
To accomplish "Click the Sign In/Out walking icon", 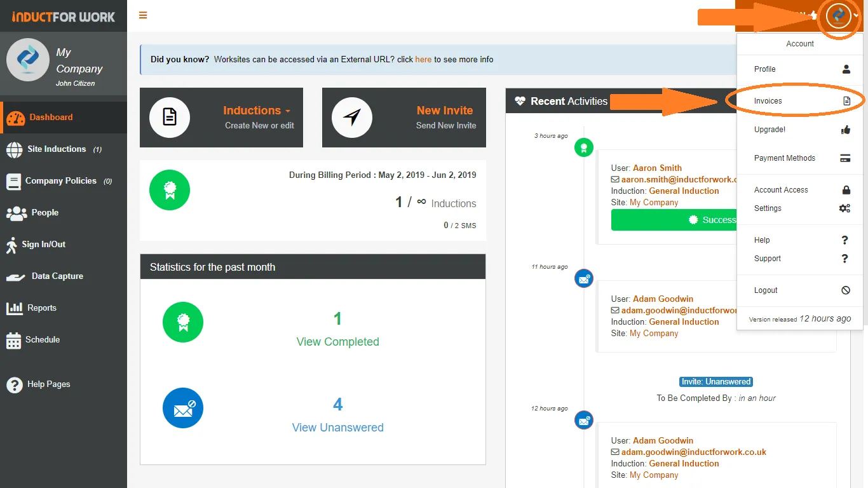I will tap(11, 245).
